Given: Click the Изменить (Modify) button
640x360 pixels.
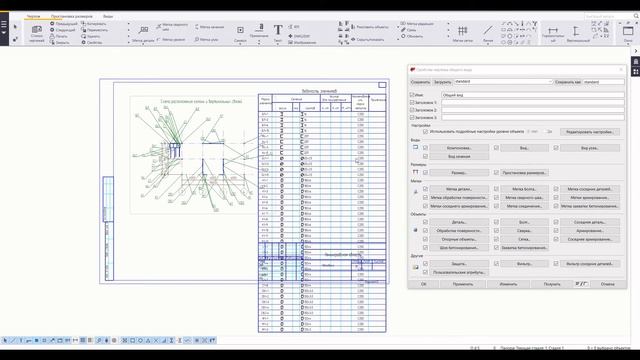Looking at the screenshot, I should (x=508, y=284).
